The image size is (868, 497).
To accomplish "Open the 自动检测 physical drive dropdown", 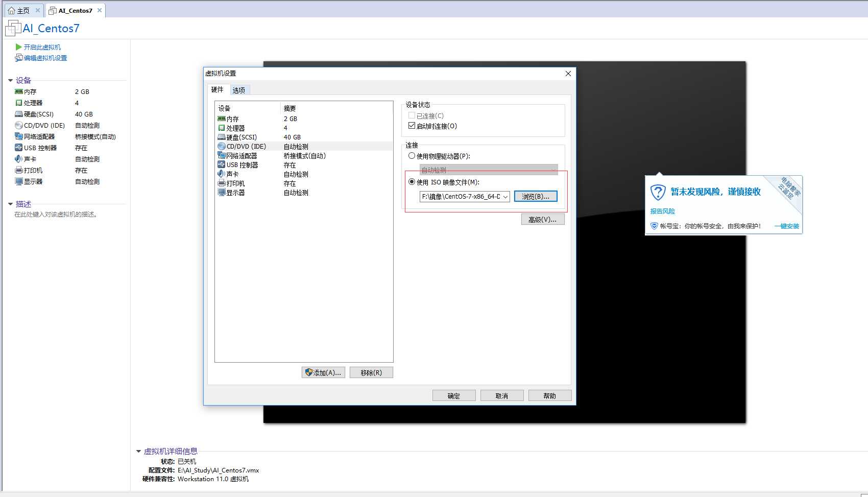I will 489,170.
